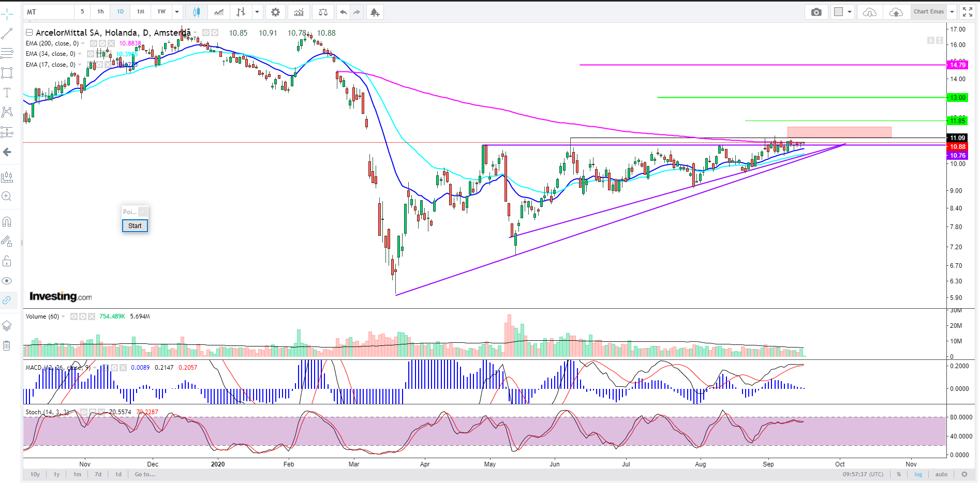This screenshot has width=980, height=483.
Task: Toggle drawing sync link tool
Action: [x=7, y=300]
